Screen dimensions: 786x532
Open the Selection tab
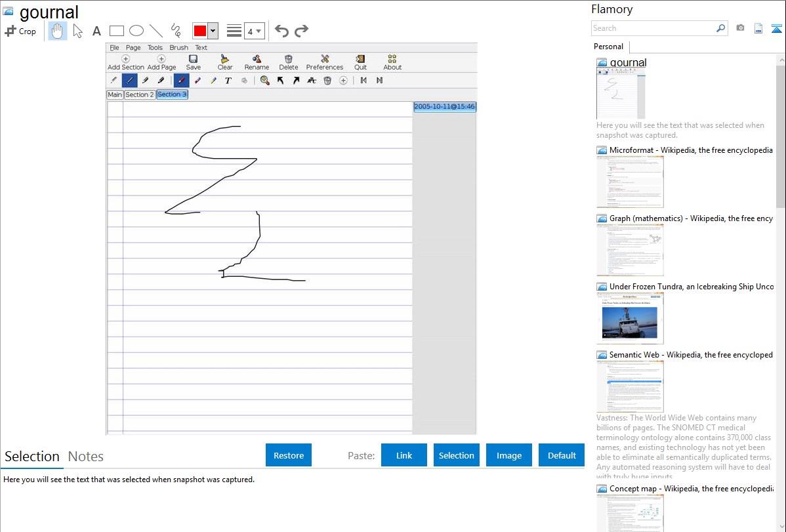[32, 457]
